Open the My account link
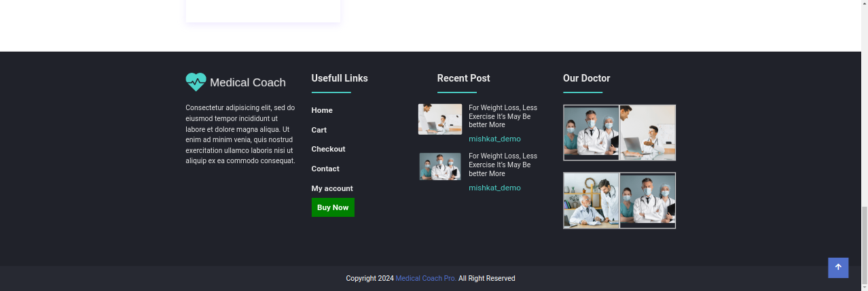 [x=332, y=188]
